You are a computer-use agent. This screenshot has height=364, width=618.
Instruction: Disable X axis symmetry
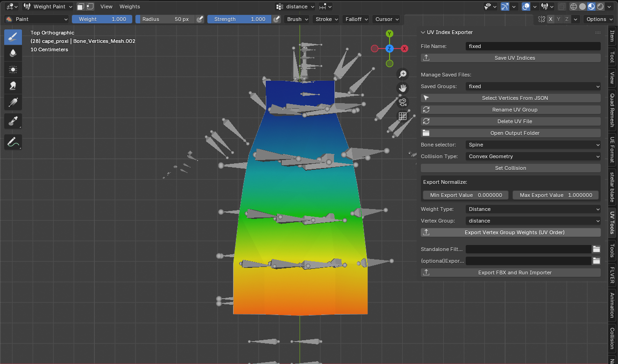pos(551,19)
